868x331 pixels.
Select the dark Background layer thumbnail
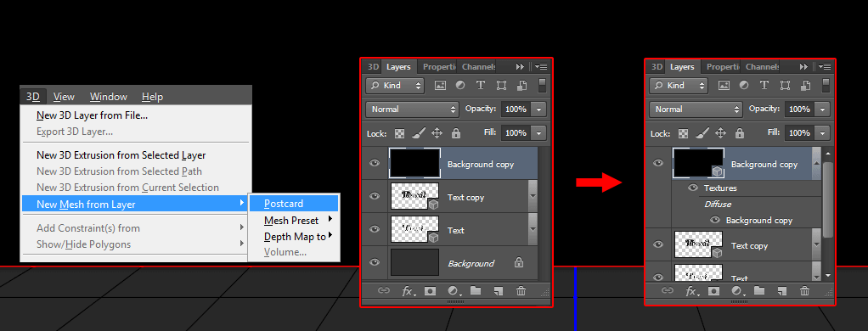pos(414,263)
